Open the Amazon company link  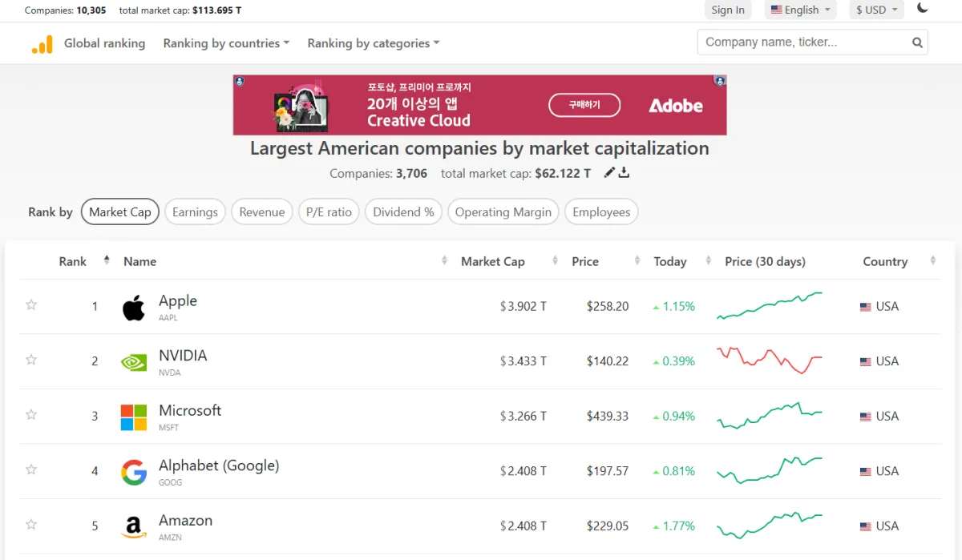(x=185, y=520)
